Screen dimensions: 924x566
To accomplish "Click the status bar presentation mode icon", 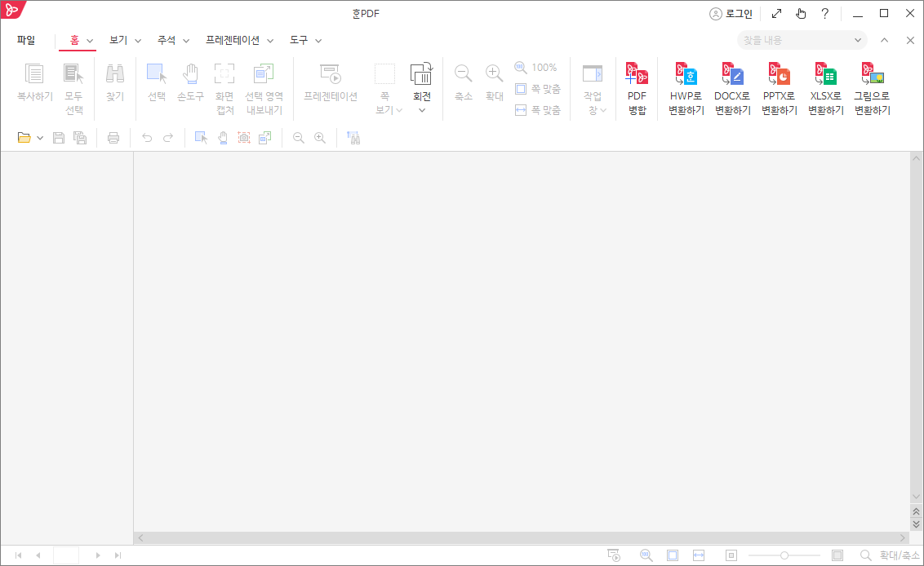I will 614,555.
